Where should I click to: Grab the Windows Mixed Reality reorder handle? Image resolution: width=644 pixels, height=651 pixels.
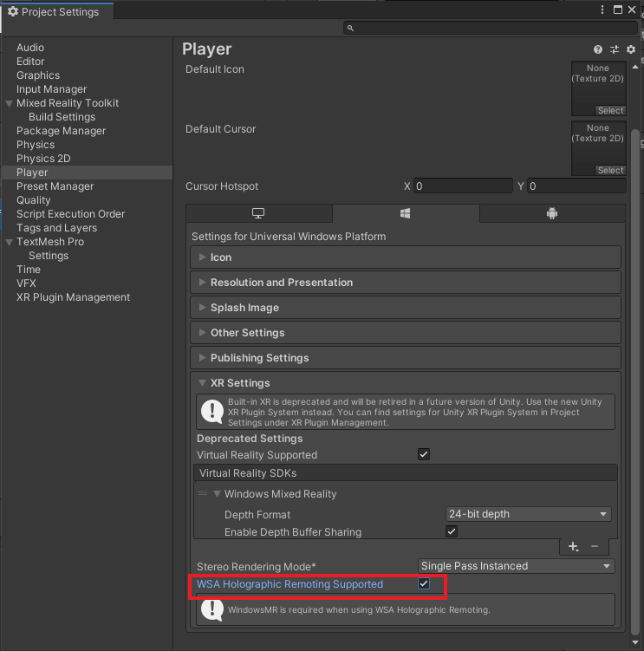pyautogui.click(x=203, y=493)
